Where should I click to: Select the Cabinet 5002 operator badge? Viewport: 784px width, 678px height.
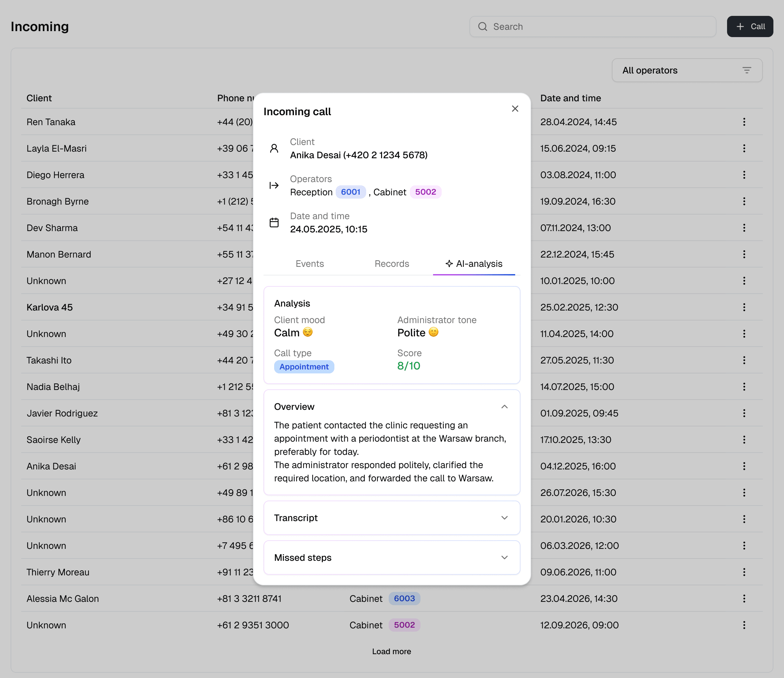tap(425, 192)
